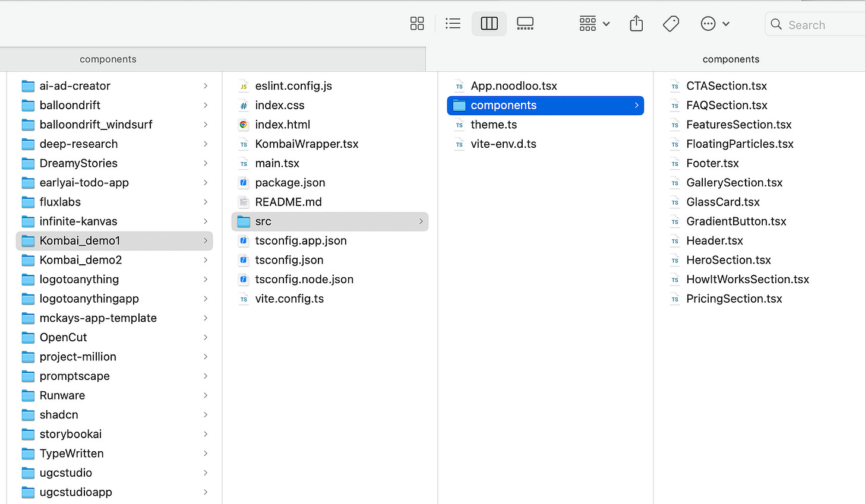Expand the src folder chevron
Screen dimensions: 865x504
click(x=421, y=221)
